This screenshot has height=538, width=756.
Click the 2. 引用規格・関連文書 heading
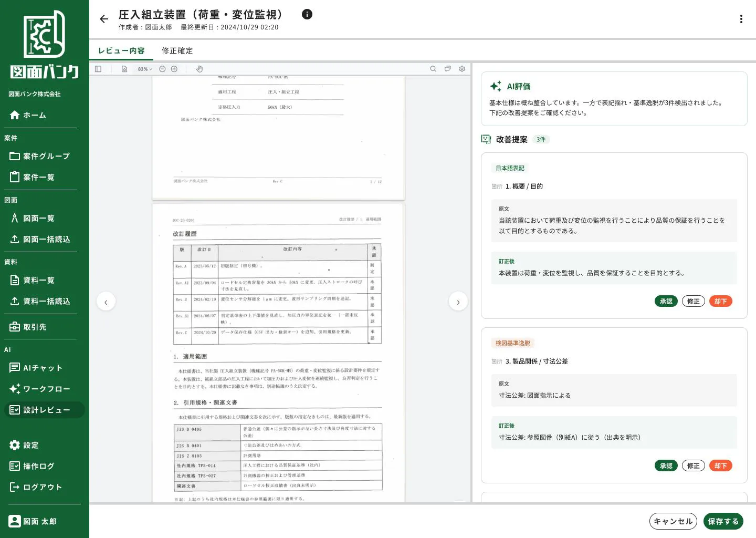(205, 402)
